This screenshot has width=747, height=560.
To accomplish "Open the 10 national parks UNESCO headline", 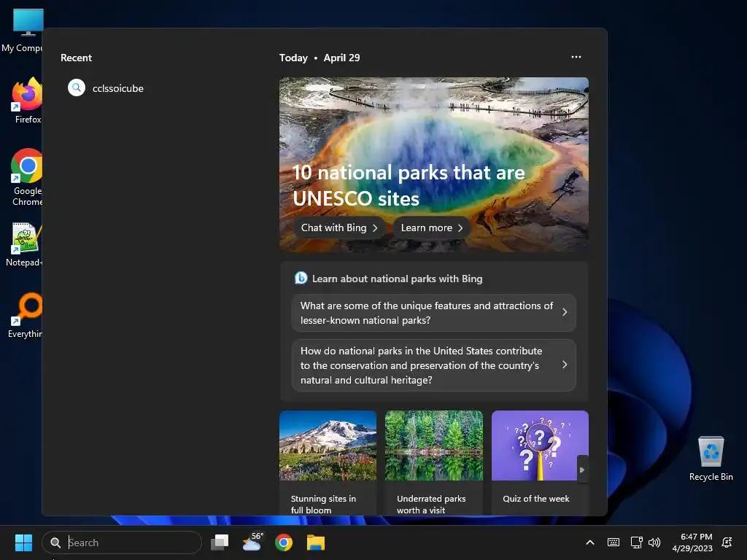I will 409,186.
